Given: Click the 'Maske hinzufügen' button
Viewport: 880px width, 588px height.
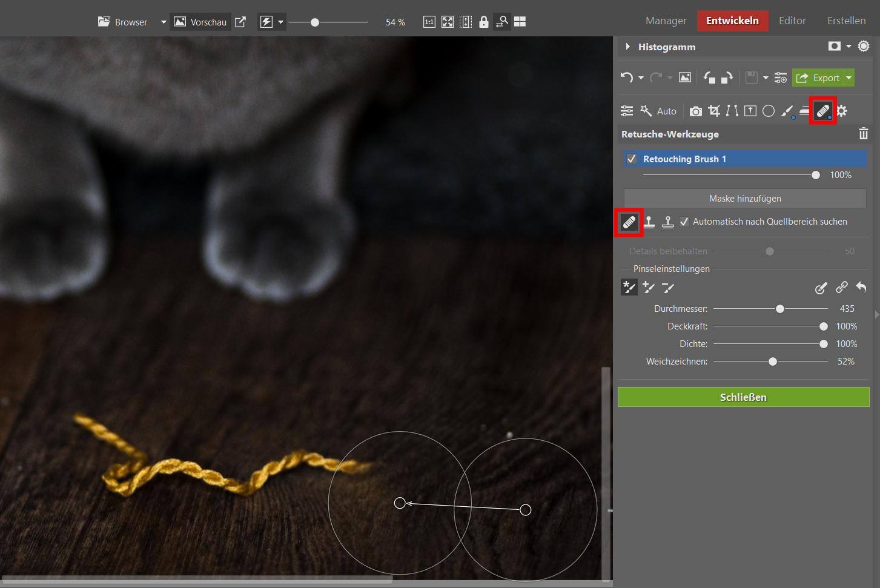Looking at the screenshot, I should click(x=745, y=199).
